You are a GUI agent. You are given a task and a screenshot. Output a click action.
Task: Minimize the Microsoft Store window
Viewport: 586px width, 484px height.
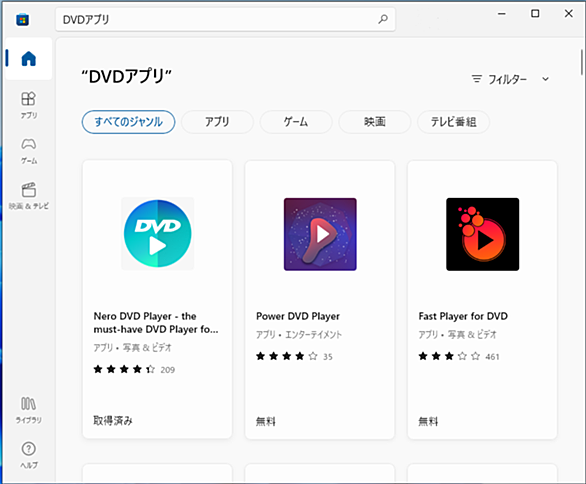[x=502, y=14]
